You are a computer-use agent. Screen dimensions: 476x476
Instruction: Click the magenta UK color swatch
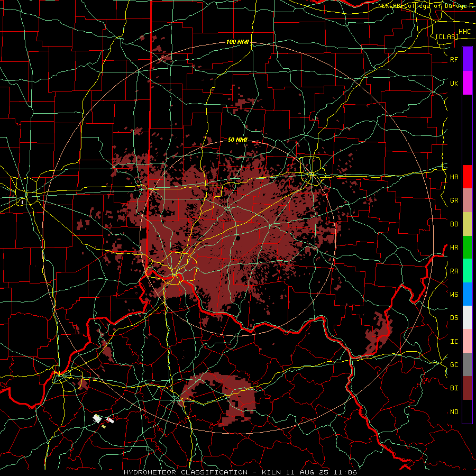click(x=467, y=83)
